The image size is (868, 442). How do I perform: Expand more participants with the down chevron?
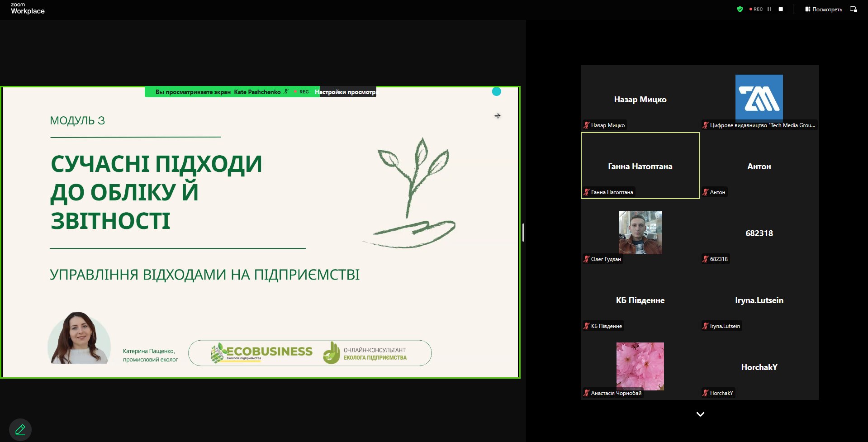(700, 414)
